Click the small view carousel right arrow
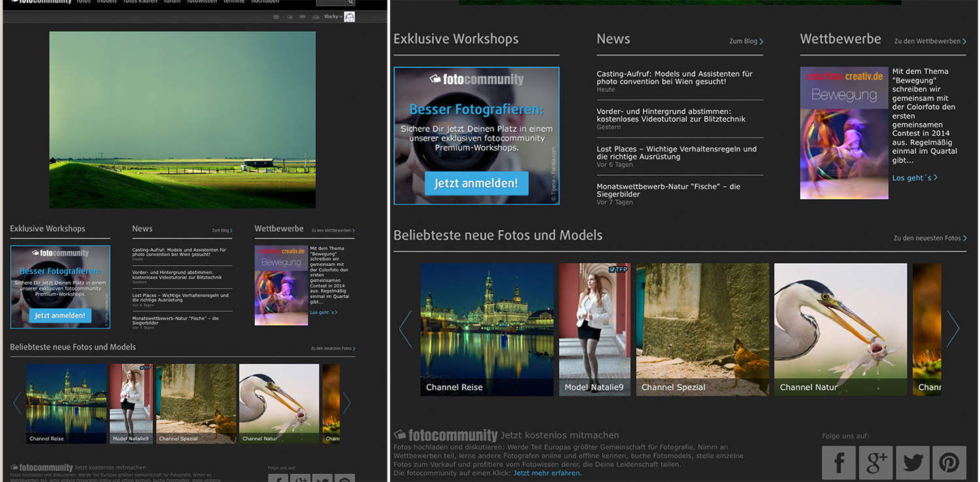Screen dimensions: 980x482 click(347, 404)
